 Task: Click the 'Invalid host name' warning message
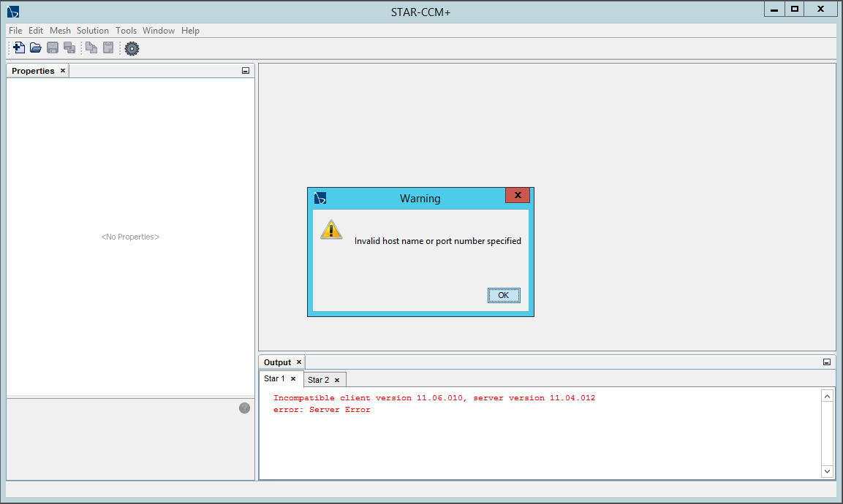click(x=438, y=241)
